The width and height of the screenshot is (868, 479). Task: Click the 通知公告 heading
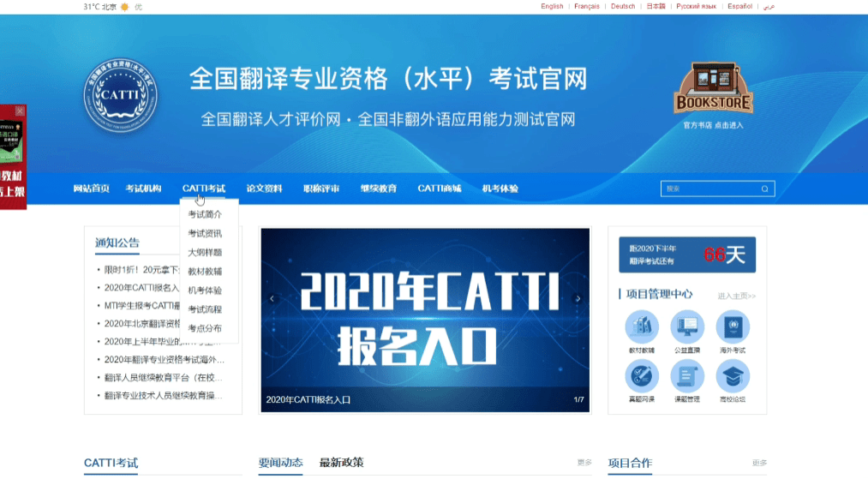117,242
